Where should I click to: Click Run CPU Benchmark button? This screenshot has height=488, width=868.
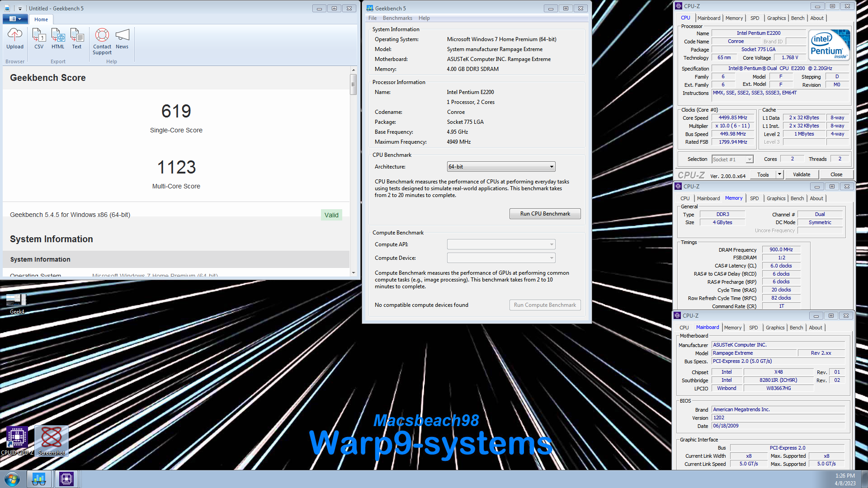point(545,214)
